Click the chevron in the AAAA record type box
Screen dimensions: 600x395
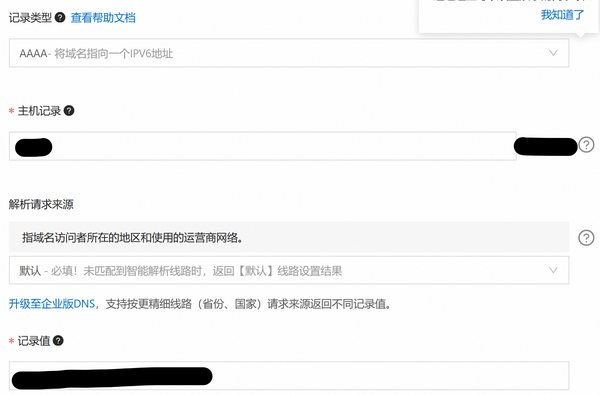click(x=553, y=53)
